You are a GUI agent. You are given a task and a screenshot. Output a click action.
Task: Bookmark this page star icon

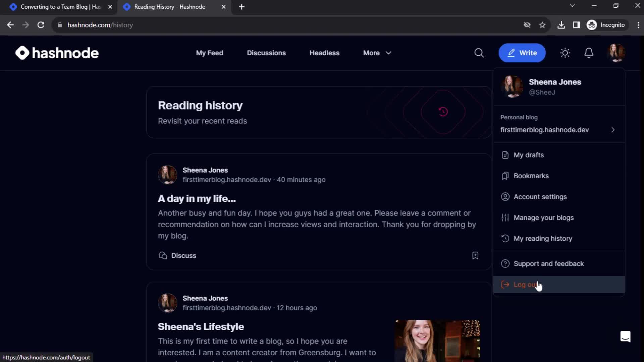click(542, 25)
